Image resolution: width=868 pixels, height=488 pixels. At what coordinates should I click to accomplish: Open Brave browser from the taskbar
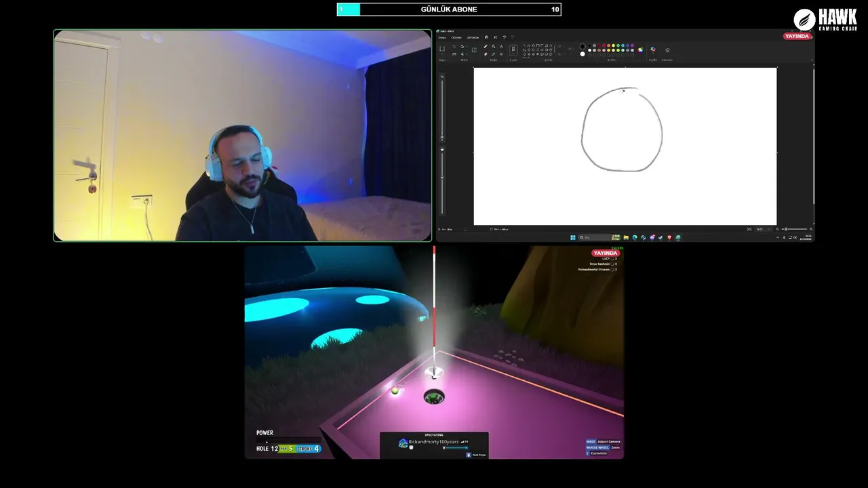pos(669,237)
